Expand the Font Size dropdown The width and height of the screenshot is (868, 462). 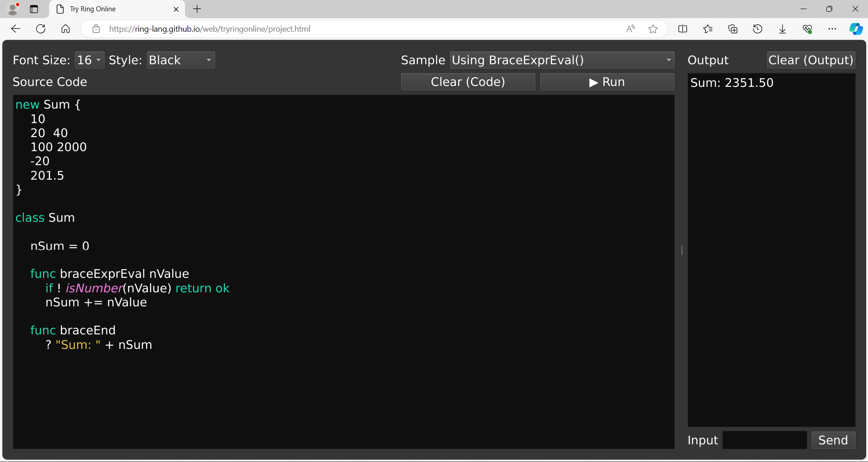[89, 60]
